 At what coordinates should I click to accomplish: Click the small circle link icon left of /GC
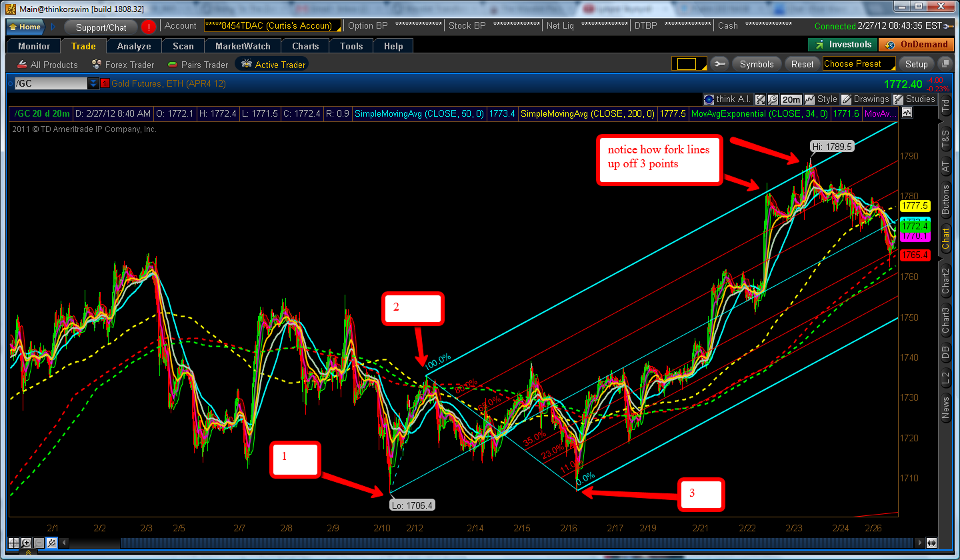(10, 83)
